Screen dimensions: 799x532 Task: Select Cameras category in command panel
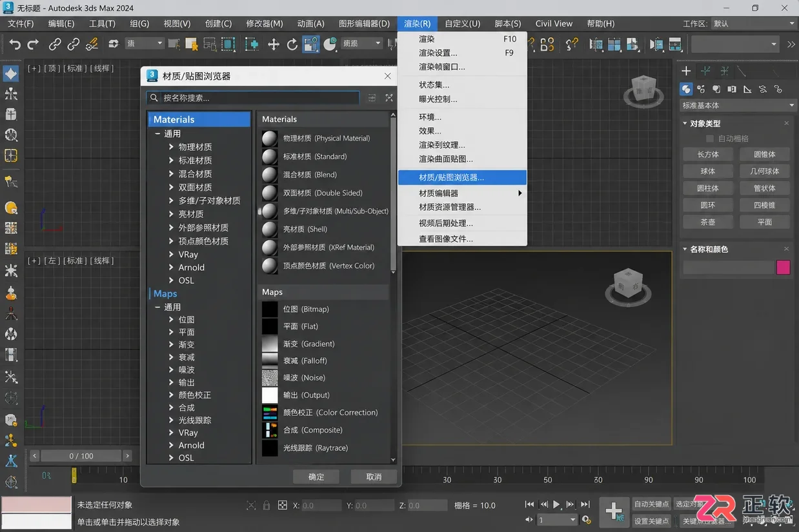coord(732,89)
